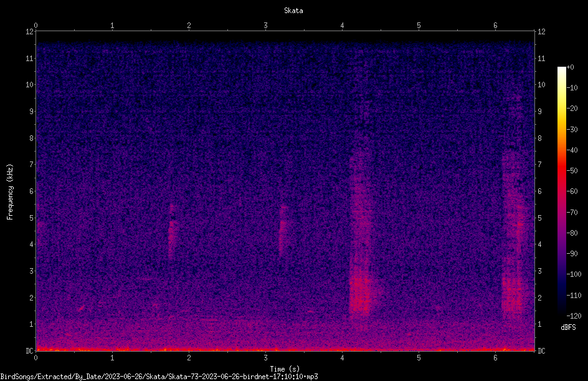This screenshot has height=381, width=588.
Task: Click the "-100" color scale label
Action: click(574, 274)
